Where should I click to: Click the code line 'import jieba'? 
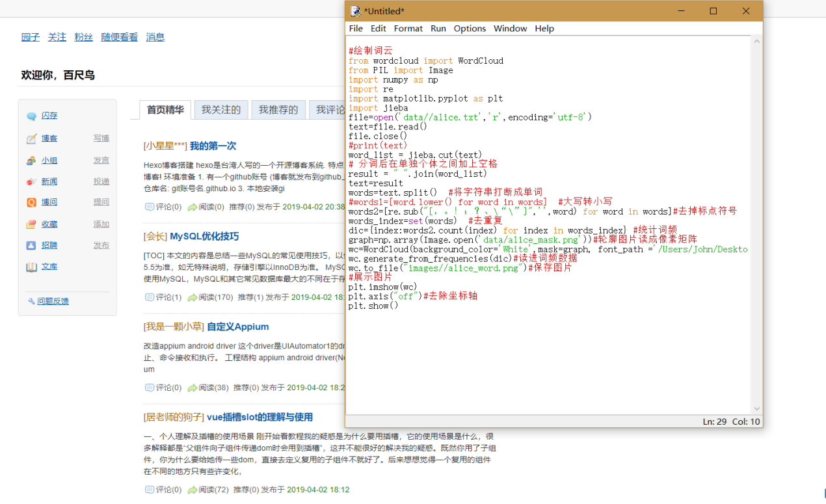pyautogui.click(x=379, y=108)
